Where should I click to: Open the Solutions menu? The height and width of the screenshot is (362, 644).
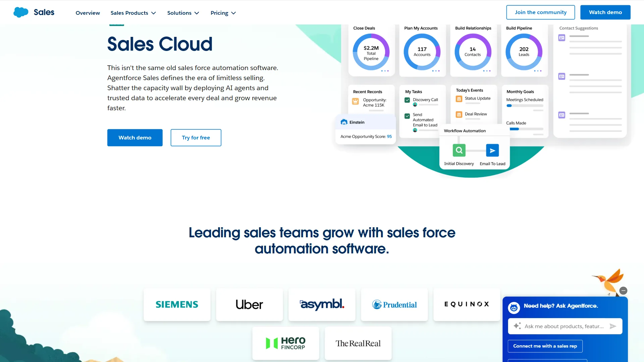tap(183, 13)
